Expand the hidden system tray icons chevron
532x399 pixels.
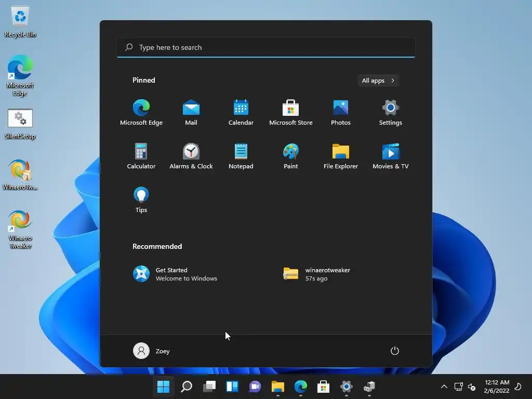tap(444, 387)
